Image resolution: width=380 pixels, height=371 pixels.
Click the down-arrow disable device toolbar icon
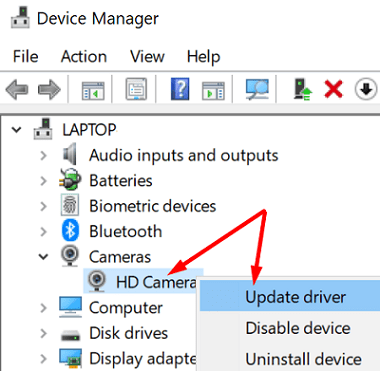click(366, 89)
